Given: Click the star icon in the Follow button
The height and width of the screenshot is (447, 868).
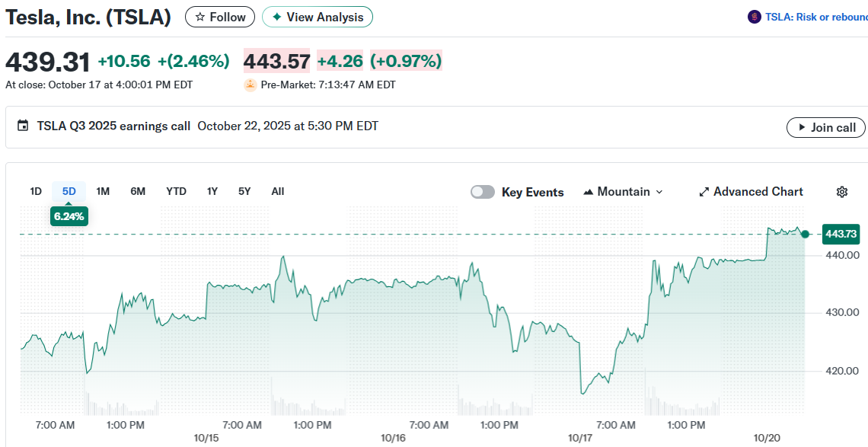Looking at the screenshot, I should coord(200,17).
